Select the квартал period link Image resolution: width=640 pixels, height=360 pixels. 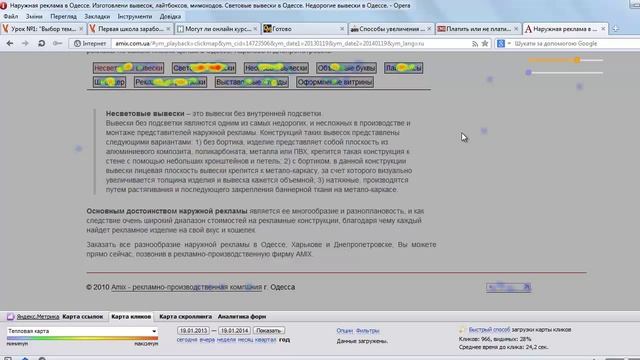265,340
